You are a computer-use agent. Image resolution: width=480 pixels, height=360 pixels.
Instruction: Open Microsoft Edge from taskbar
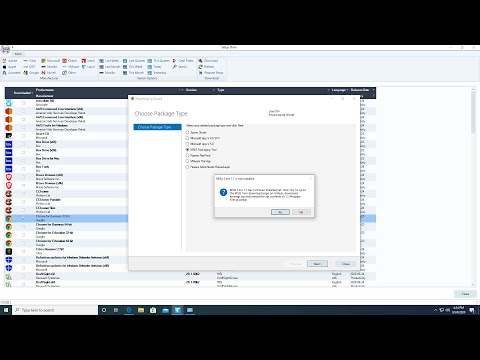point(129,310)
